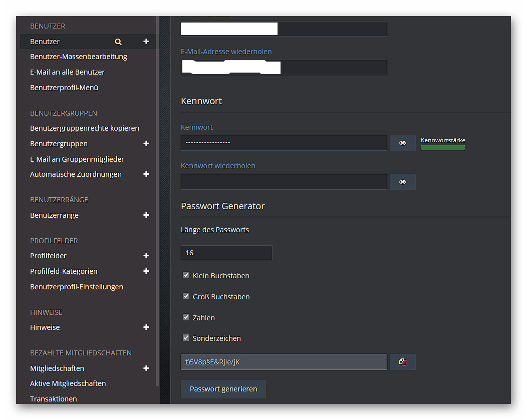Click the sidebar vertical scrollbar
This screenshot has width=527, height=420.
pos(158,200)
